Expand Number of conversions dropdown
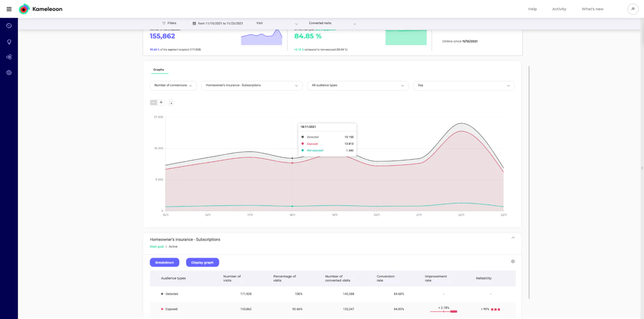Image resolution: width=644 pixels, height=319 pixels. [173, 85]
